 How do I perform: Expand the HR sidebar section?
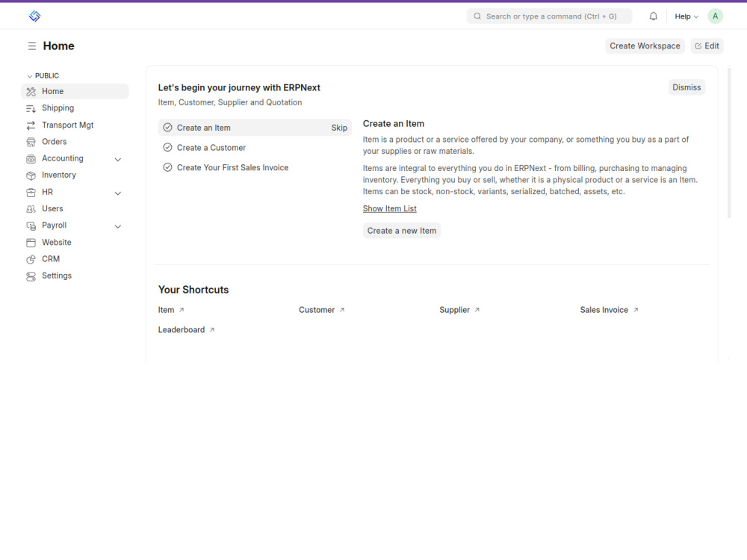pos(117,193)
